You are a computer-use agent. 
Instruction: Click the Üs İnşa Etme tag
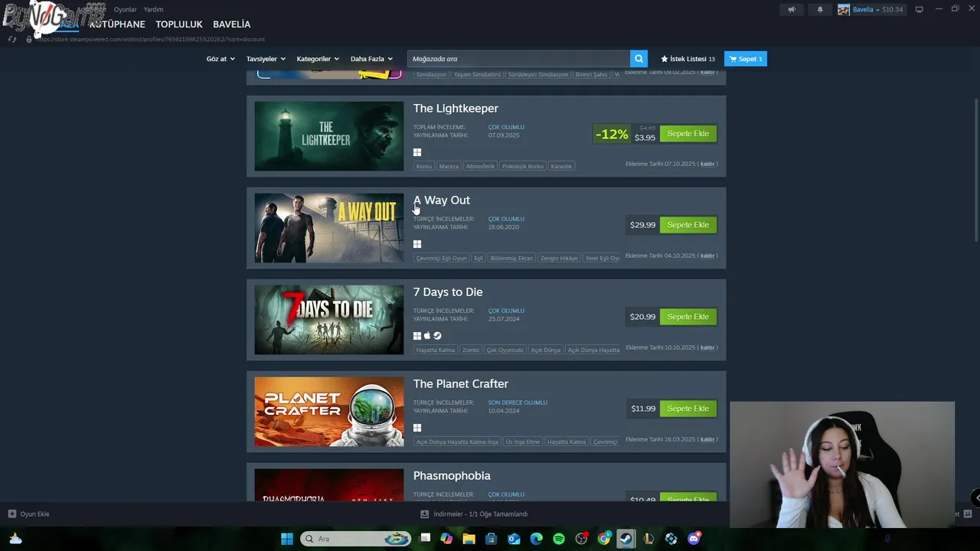(523, 442)
